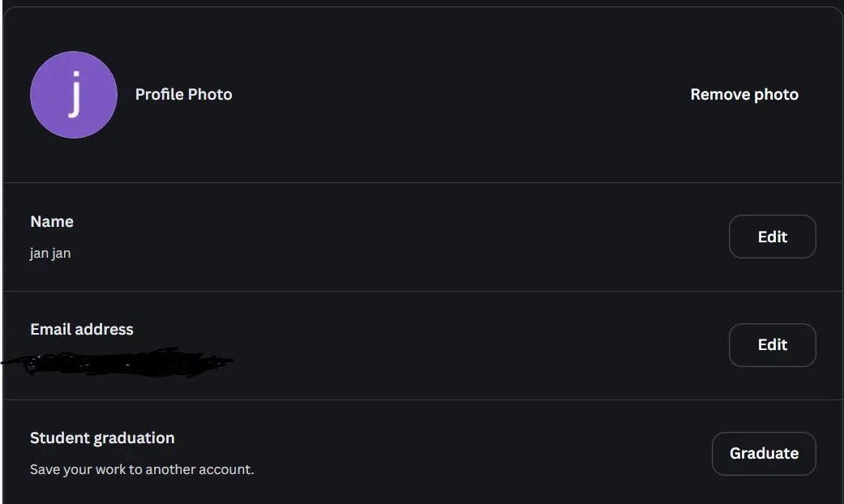Click the "Email address" heading

tap(82, 329)
